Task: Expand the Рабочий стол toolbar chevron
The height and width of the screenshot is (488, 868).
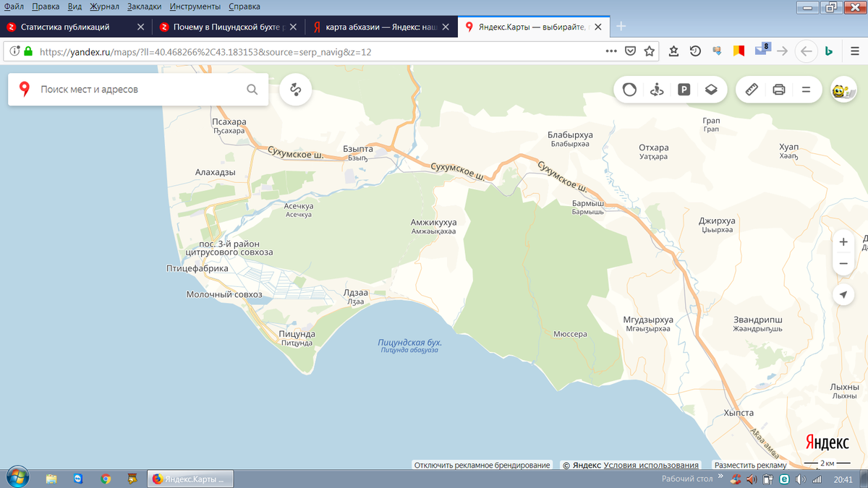Action: pos(720,478)
